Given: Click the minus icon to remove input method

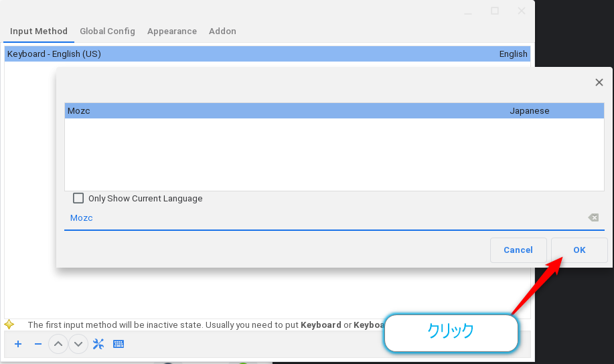Looking at the screenshot, I should [x=38, y=344].
